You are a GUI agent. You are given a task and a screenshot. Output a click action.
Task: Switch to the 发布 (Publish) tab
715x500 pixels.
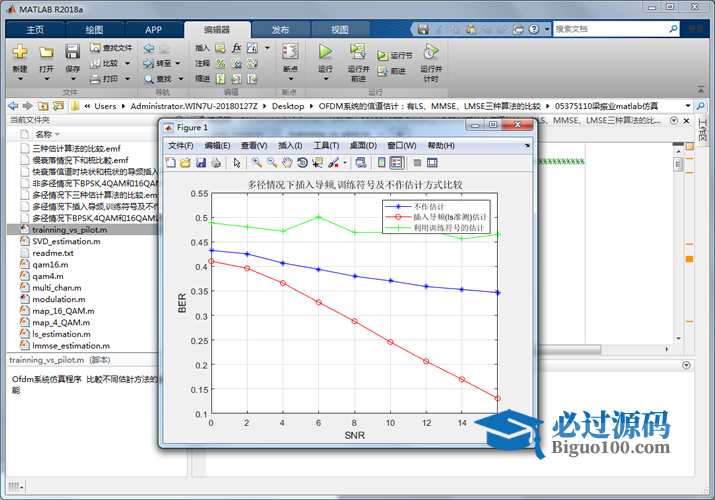[x=280, y=30]
